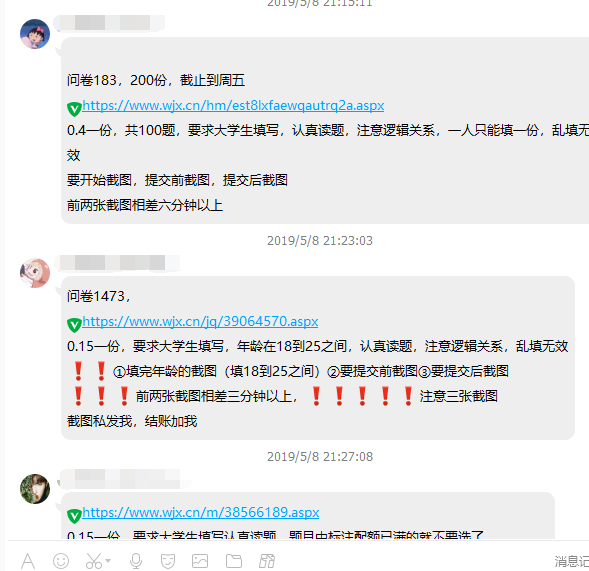Open the est8lxfaewqautrq2a.aspx survey link
The width and height of the screenshot is (589, 571).
(233, 106)
